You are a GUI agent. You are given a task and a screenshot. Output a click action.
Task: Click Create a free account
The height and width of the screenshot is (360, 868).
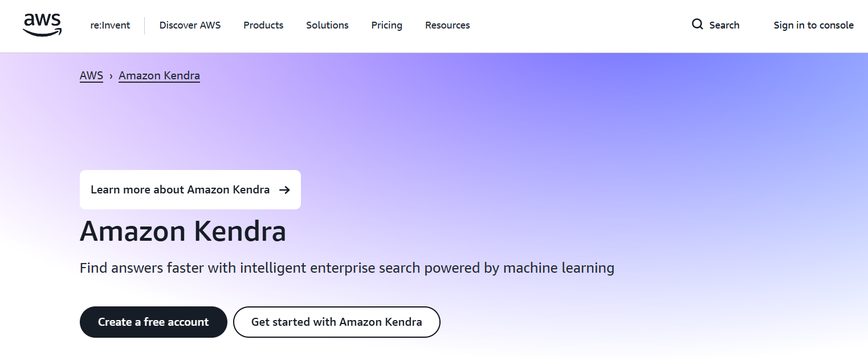(153, 322)
